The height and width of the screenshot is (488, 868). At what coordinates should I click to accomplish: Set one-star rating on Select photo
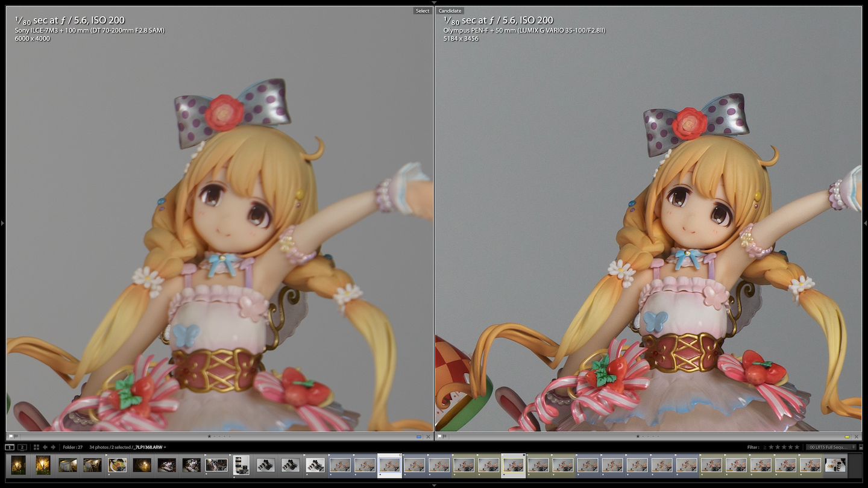click(209, 436)
